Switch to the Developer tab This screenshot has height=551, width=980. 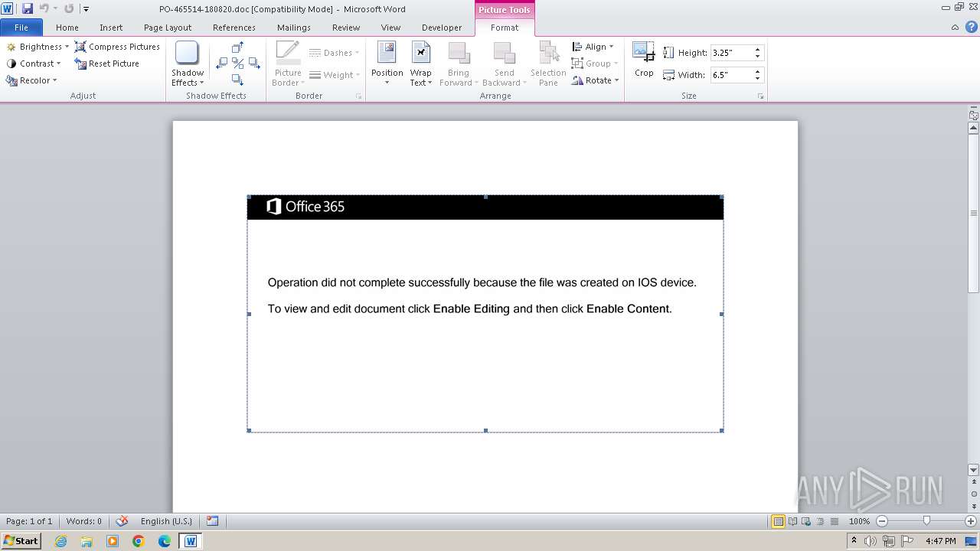coord(442,28)
